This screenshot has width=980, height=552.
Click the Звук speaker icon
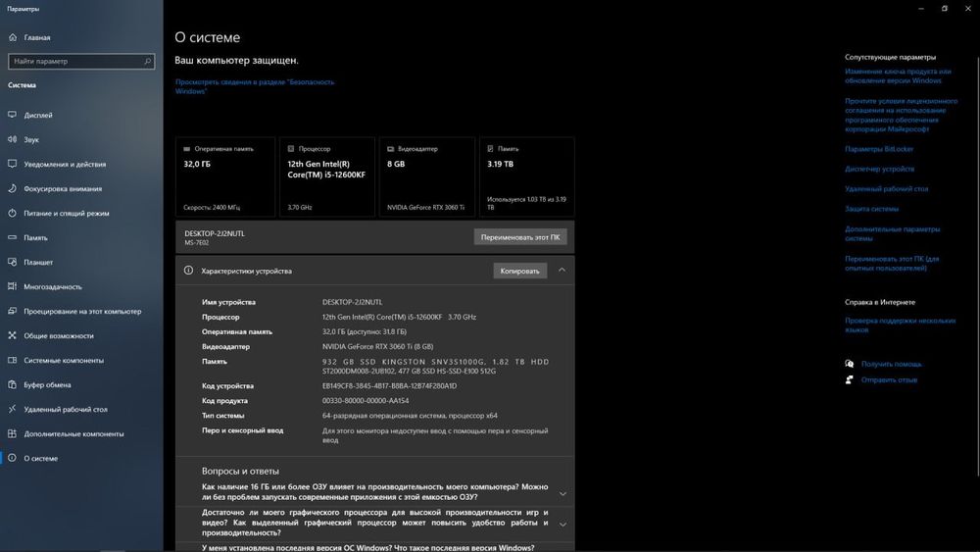[13, 139]
